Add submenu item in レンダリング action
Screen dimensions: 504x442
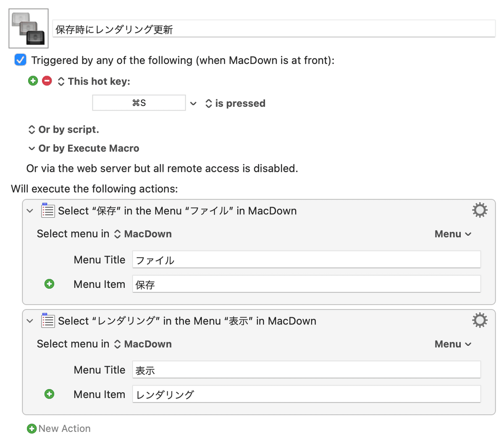tap(49, 394)
